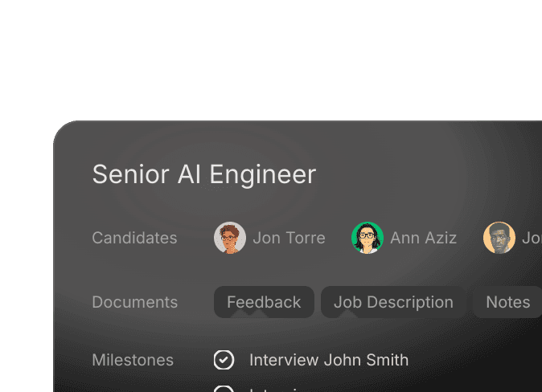Click Ann Aziz's green avatar
542x392 pixels.
[367, 238]
